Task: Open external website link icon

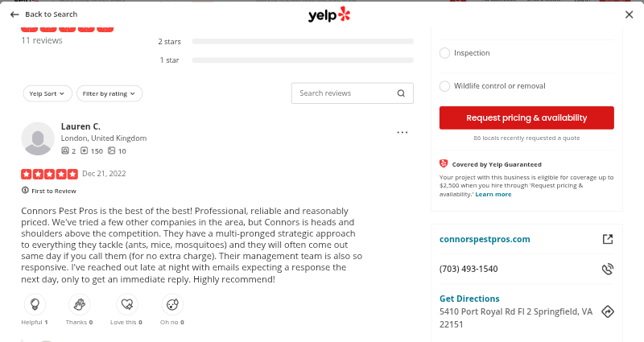Action: coord(608,239)
